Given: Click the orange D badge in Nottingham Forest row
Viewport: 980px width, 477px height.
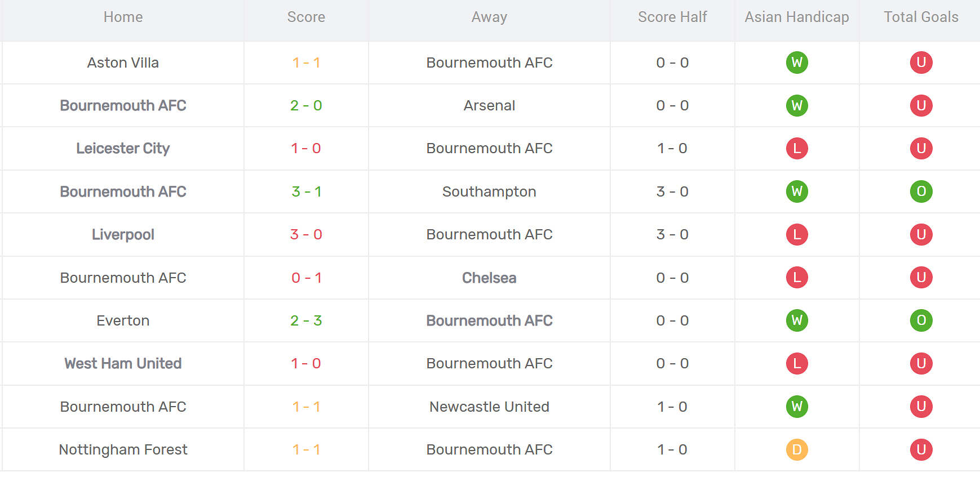Looking at the screenshot, I should 796,449.
